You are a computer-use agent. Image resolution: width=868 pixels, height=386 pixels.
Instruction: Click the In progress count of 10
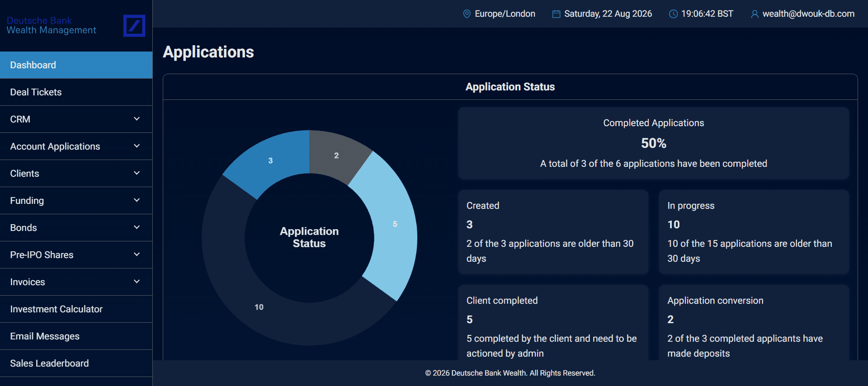(x=674, y=225)
